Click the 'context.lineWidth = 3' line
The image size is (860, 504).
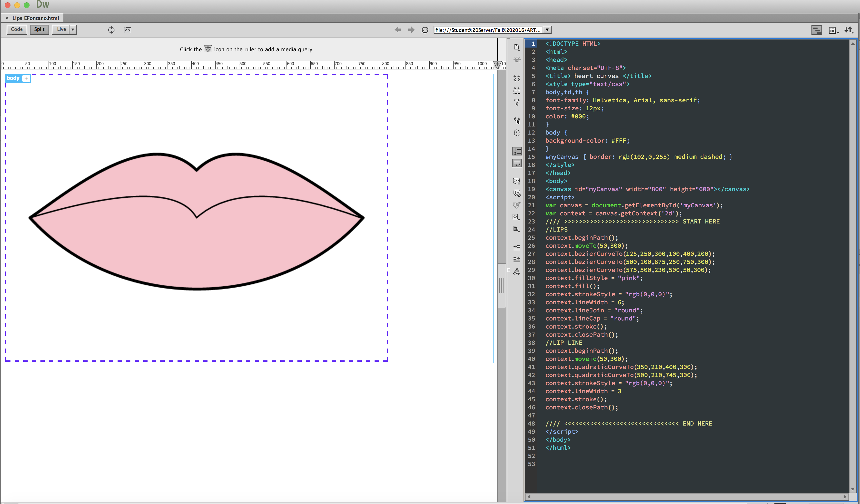(583, 391)
